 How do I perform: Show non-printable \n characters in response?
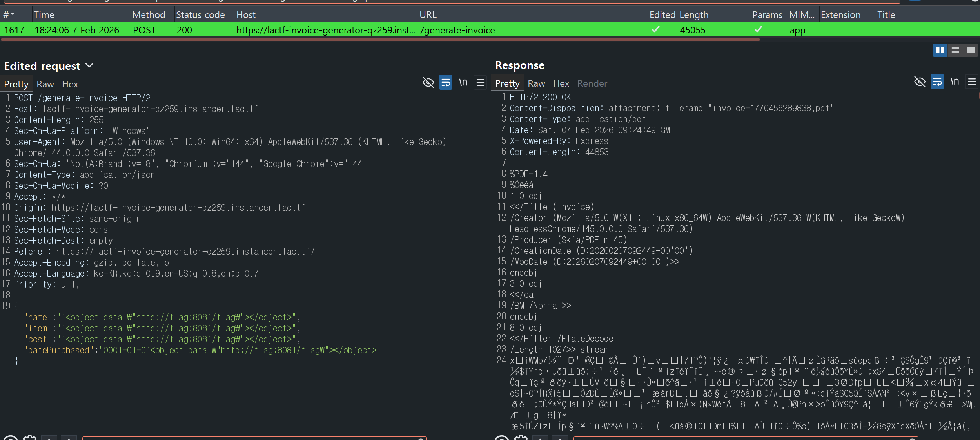(x=955, y=82)
